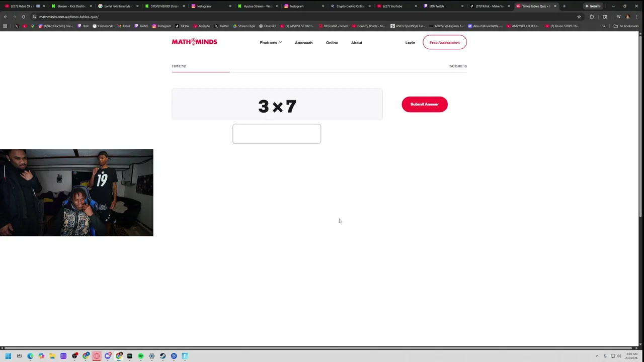
Task: Expand the hidden bookmarks chevron
Action: point(603,26)
